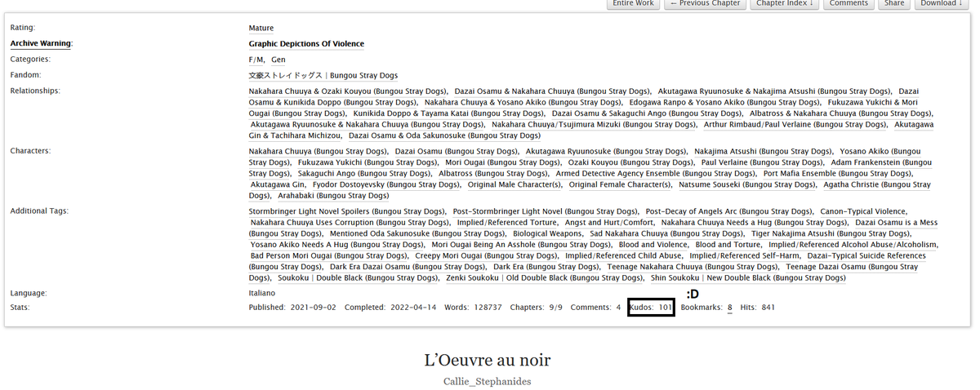Open Nakahara Chuuya Needs a Hug tag
The width and height of the screenshot is (980, 390).
pos(755,223)
